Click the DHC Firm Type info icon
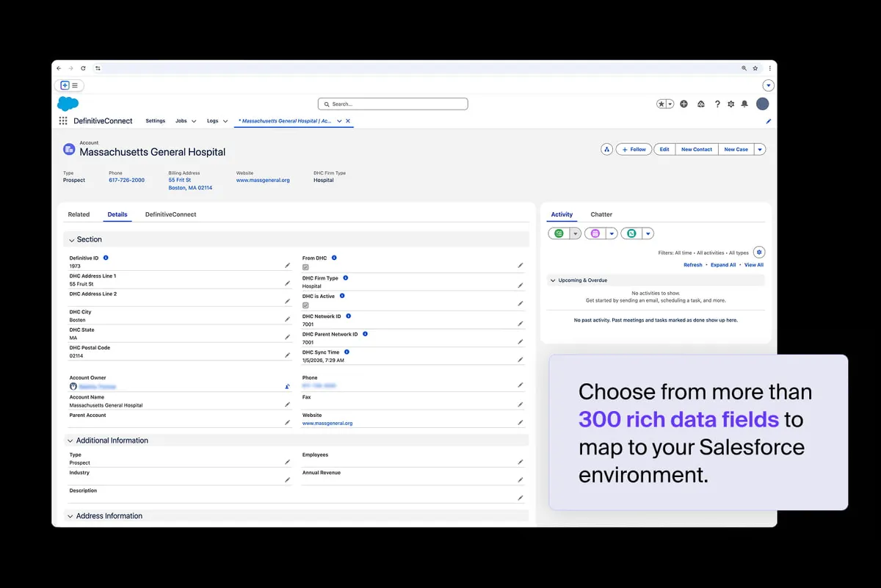 (346, 277)
